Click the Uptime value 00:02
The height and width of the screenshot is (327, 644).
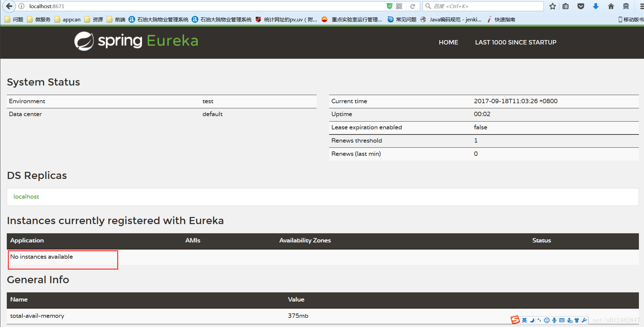[x=482, y=114]
